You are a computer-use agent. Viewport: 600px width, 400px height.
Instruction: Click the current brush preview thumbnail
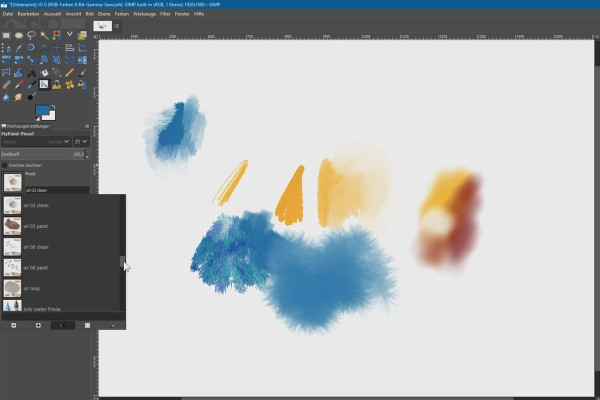pyautogui.click(x=12, y=182)
